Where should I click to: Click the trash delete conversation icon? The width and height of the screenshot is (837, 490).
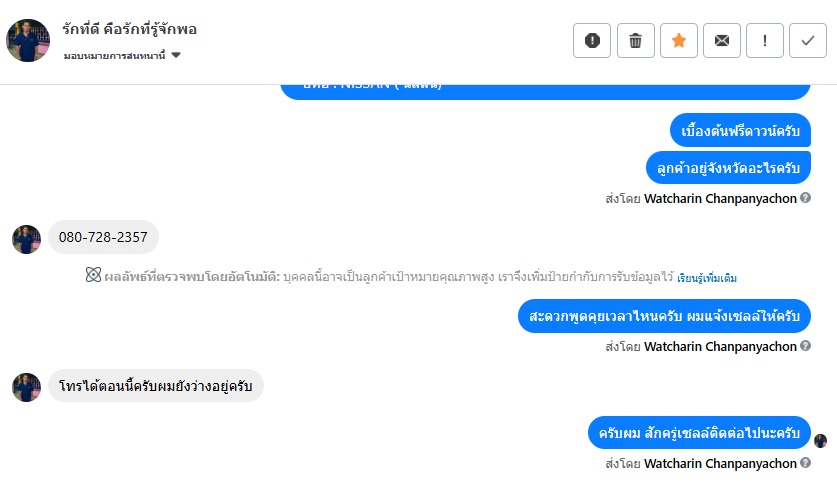point(635,40)
